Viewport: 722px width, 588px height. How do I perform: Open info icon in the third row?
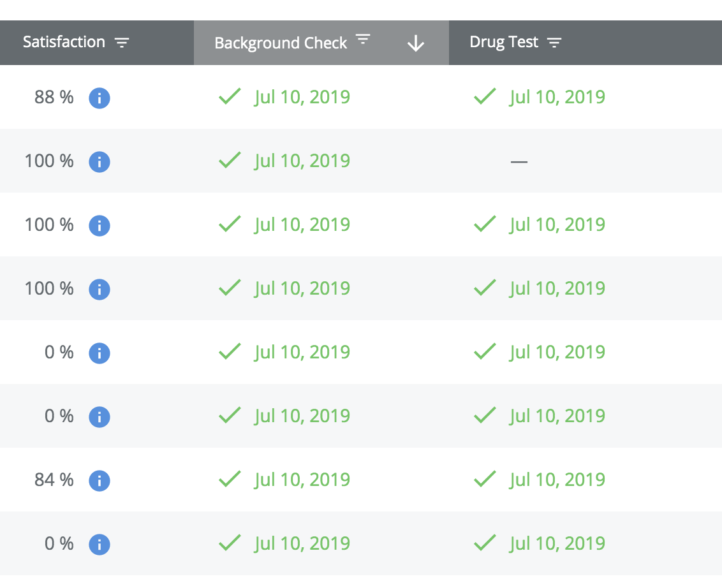(x=99, y=226)
